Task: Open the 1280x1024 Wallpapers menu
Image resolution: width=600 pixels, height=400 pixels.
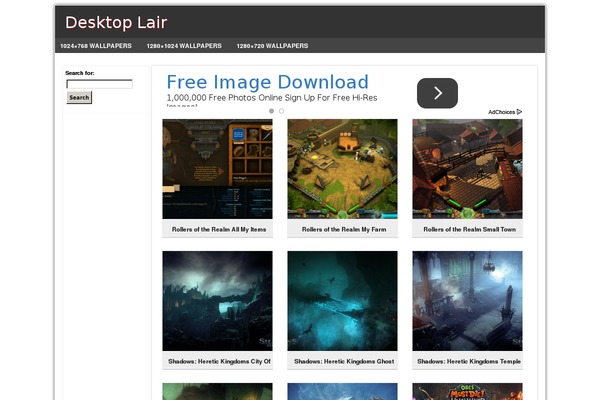Action: point(184,46)
